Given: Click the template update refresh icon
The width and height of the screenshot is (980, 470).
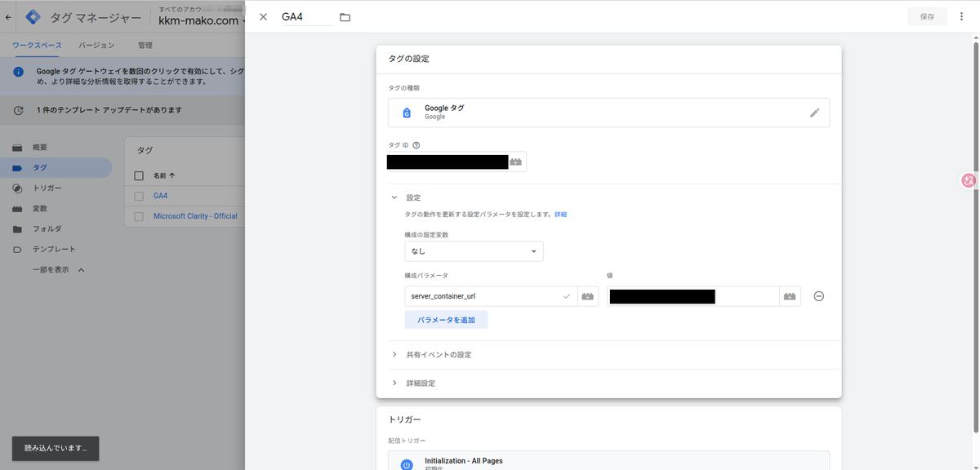Looking at the screenshot, I should coord(18,110).
